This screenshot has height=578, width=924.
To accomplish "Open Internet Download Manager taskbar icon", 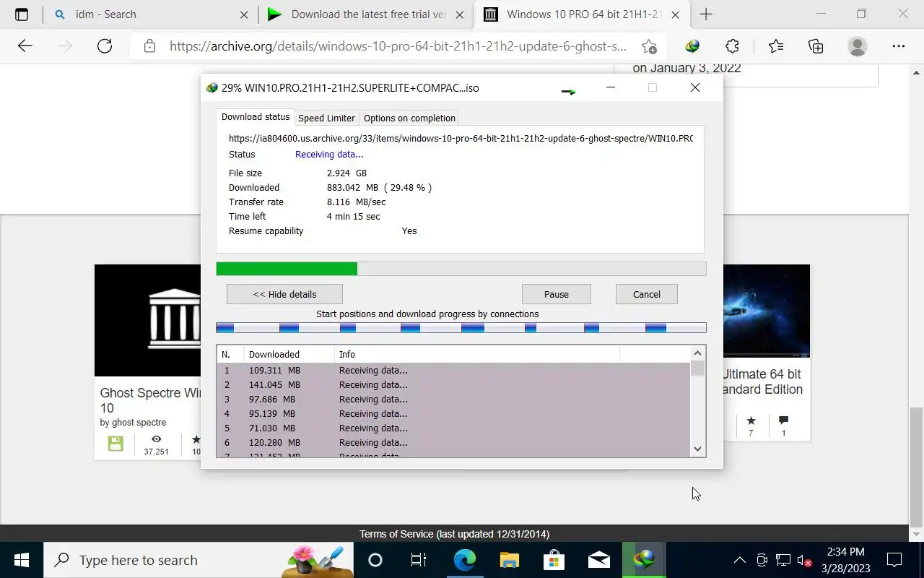I will click(x=644, y=560).
